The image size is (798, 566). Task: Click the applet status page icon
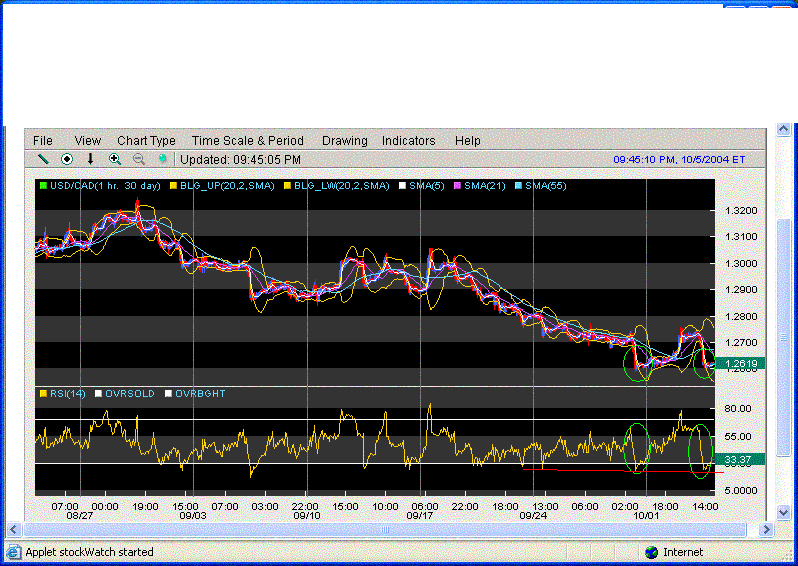click(x=13, y=551)
